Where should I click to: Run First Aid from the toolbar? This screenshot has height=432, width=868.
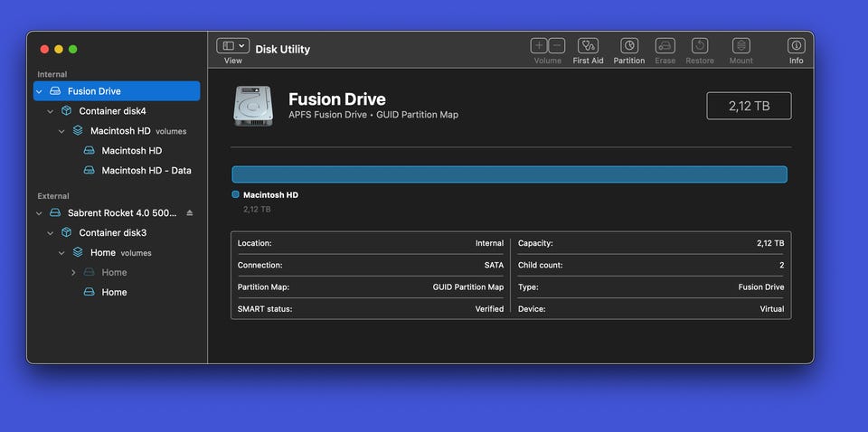click(x=588, y=46)
